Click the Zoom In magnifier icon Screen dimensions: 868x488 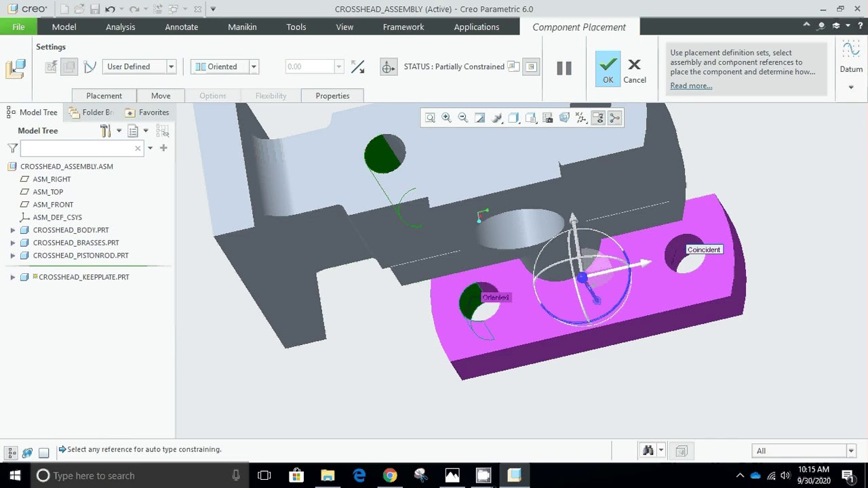(x=446, y=118)
